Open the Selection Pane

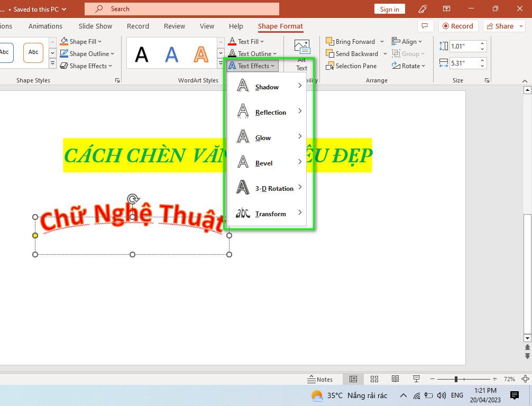click(351, 66)
